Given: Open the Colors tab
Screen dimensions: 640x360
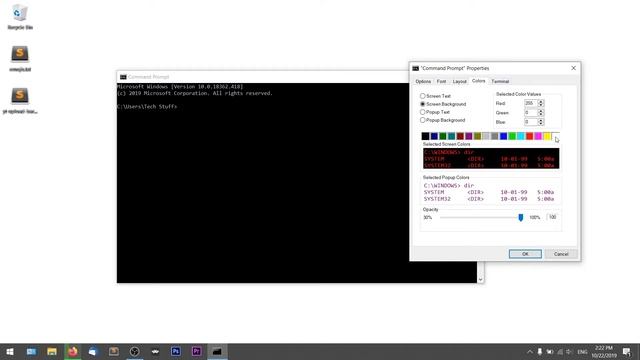Looking at the screenshot, I should (x=478, y=81).
